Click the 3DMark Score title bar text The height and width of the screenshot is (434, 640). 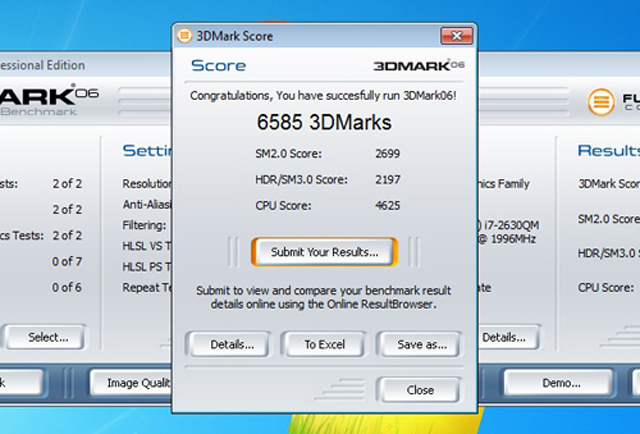coord(235,36)
